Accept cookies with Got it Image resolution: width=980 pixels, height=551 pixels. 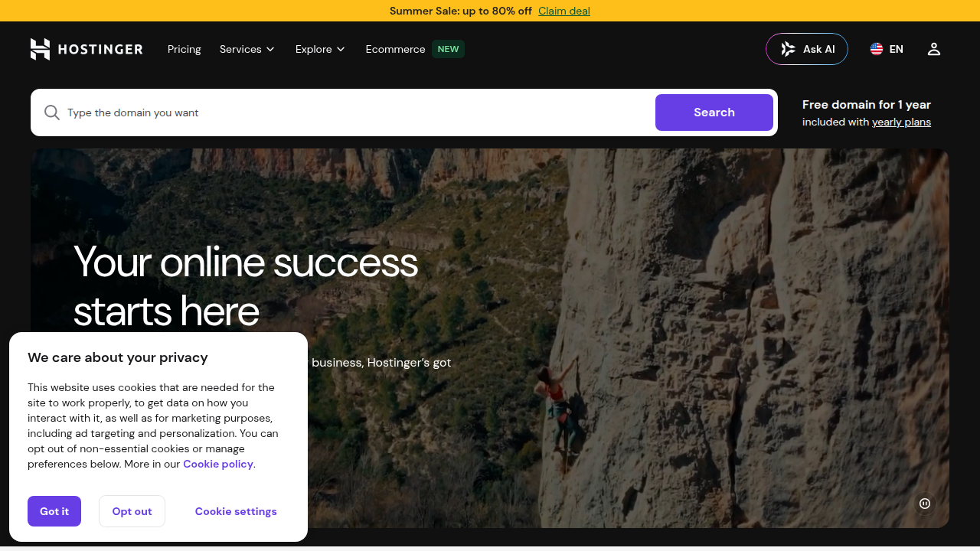tap(54, 511)
